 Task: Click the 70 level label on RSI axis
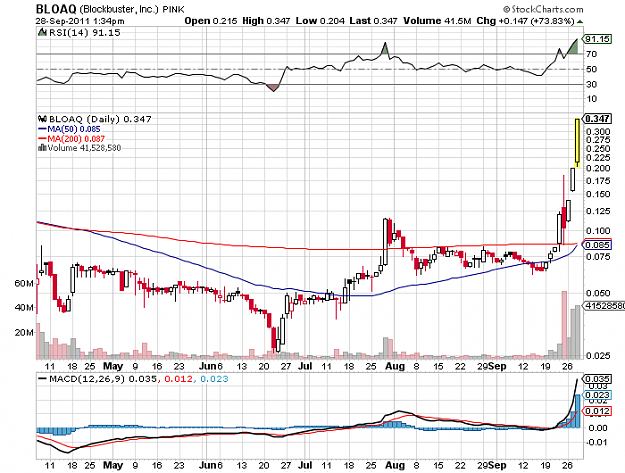pyautogui.click(x=592, y=54)
